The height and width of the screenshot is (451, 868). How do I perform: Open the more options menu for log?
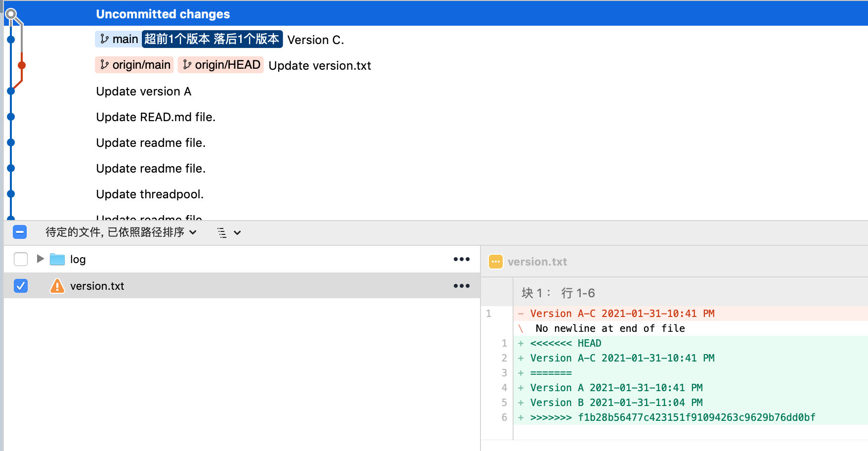pyautogui.click(x=462, y=259)
